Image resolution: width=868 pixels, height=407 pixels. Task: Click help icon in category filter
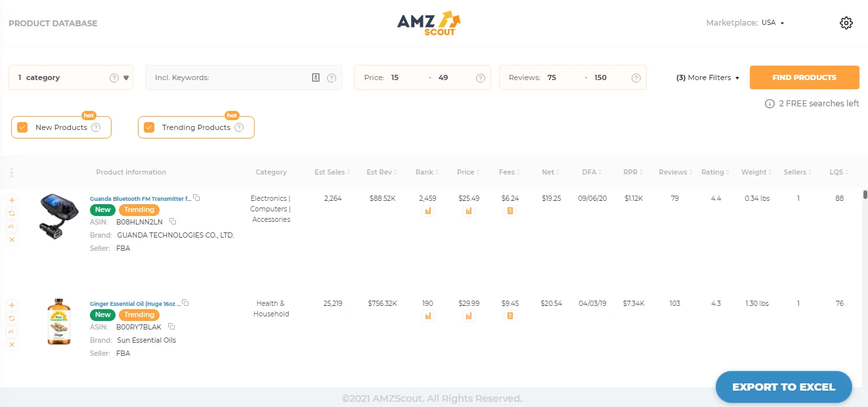pyautogui.click(x=114, y=78)
